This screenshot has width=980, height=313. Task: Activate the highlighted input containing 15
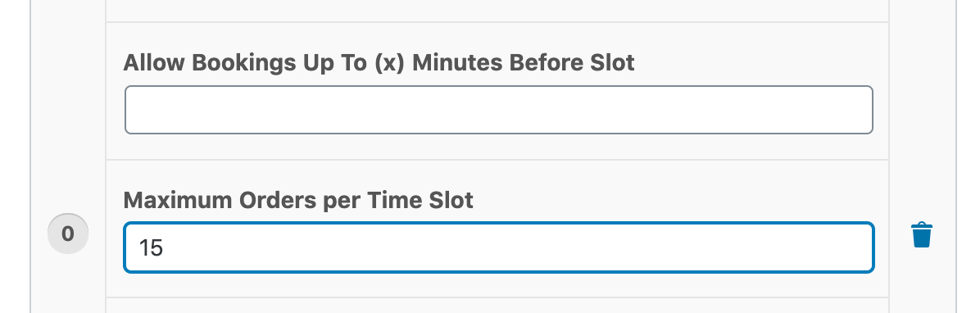499,247
